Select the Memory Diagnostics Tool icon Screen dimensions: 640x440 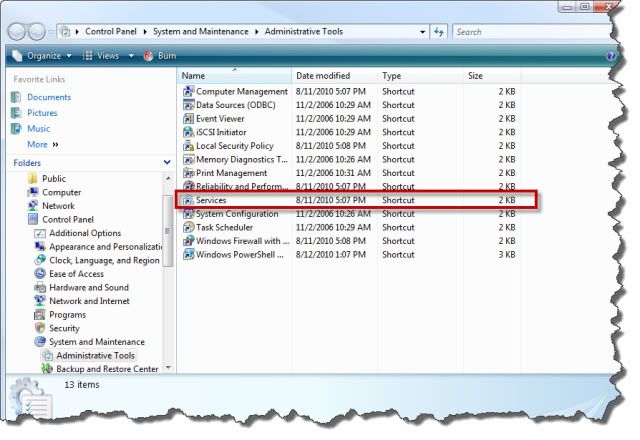pyautogui.click(x=188, y=160)
